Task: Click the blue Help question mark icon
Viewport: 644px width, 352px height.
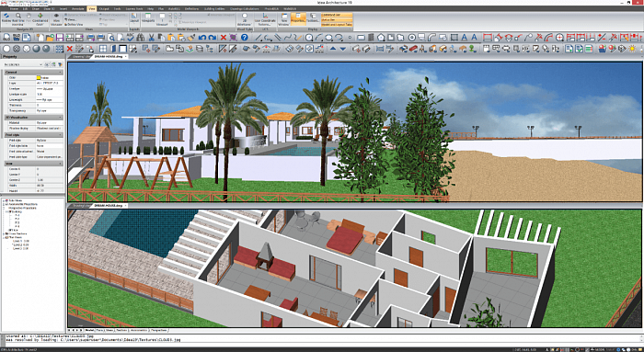Action: [x=245, y=38]
